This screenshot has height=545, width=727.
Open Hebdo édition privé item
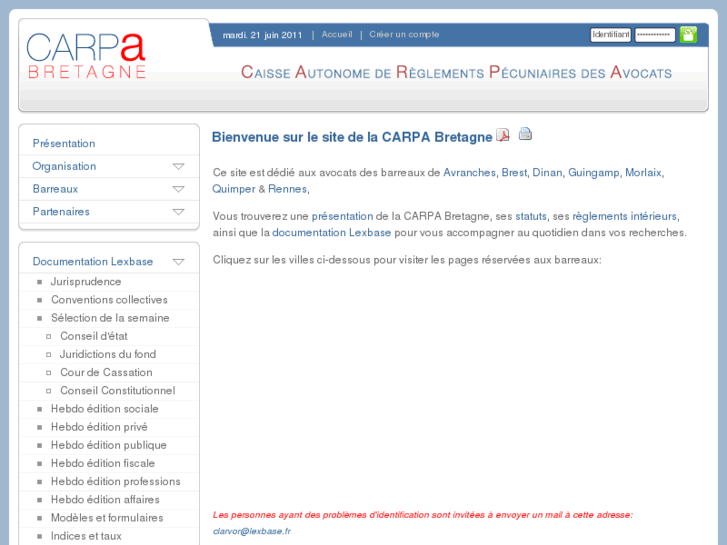click(x=99, y=427)
